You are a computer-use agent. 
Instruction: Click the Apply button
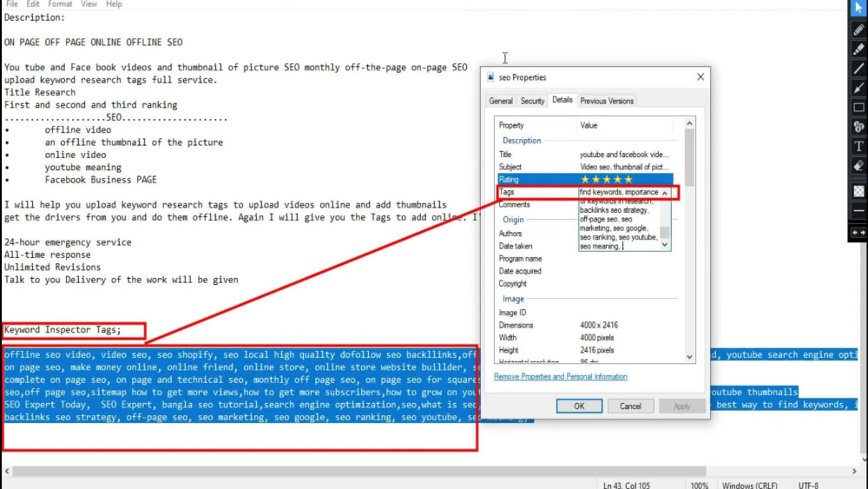(x=681, y=406)
